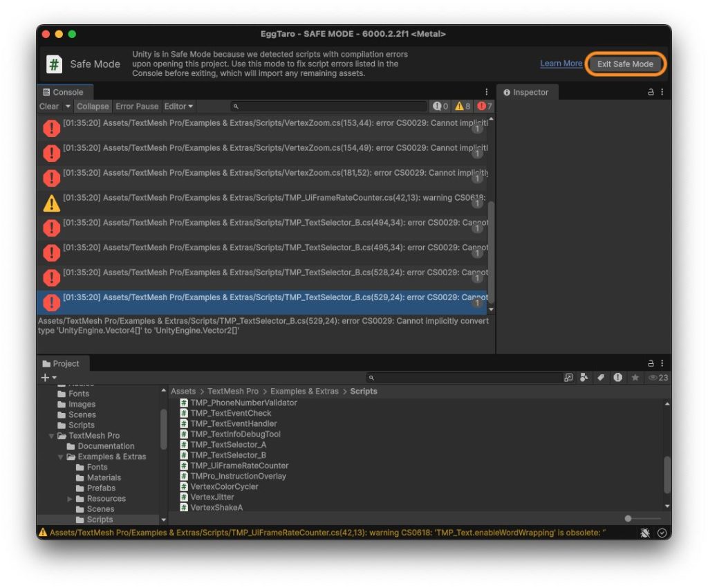Click Favorites star icon in Project toolbar
Screen dimensions: 708x588
[x=635, y=378]
